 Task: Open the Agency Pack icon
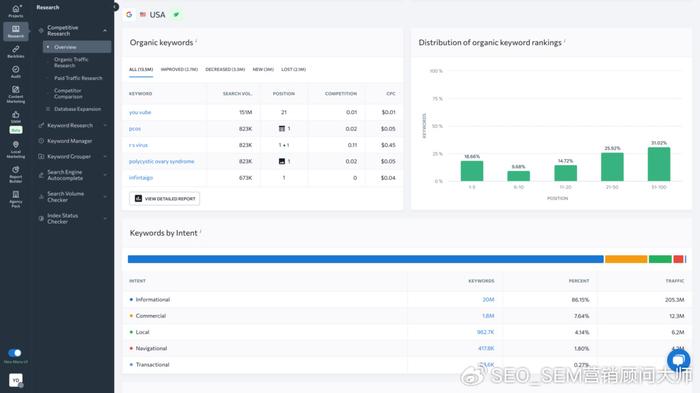[16, 194]
